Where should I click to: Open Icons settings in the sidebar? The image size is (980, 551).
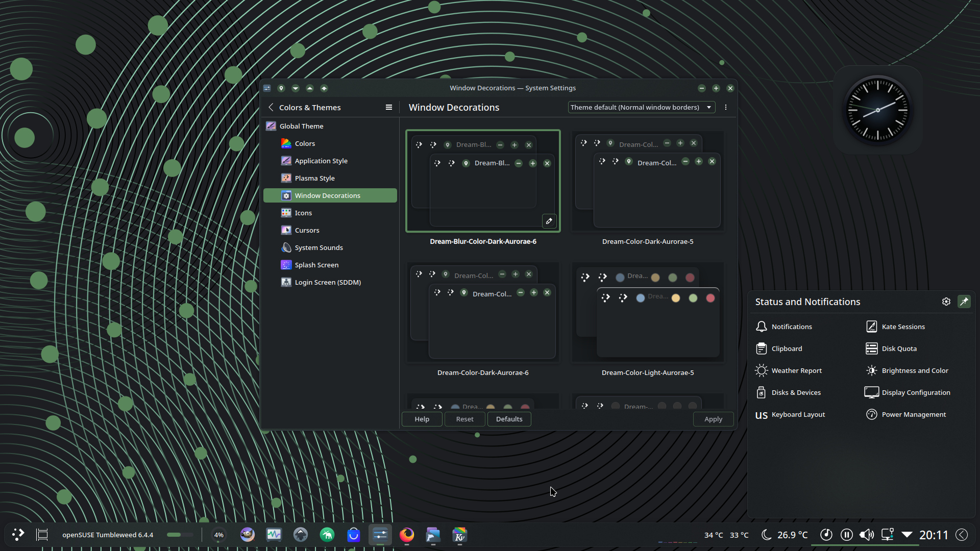(x=330, y=213)
